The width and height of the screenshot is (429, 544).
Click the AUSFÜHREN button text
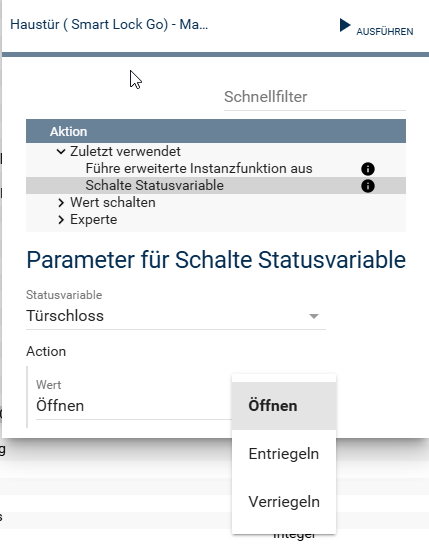point(385,32)
